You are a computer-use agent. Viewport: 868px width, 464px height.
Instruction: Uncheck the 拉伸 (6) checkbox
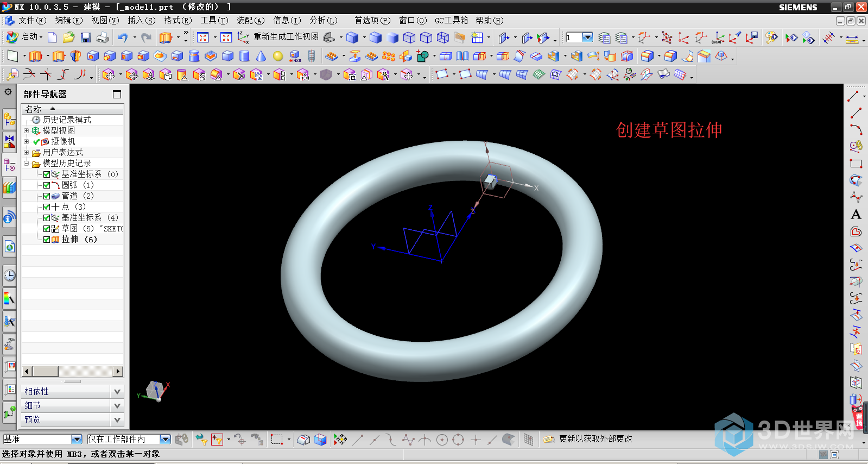(47, 240)
